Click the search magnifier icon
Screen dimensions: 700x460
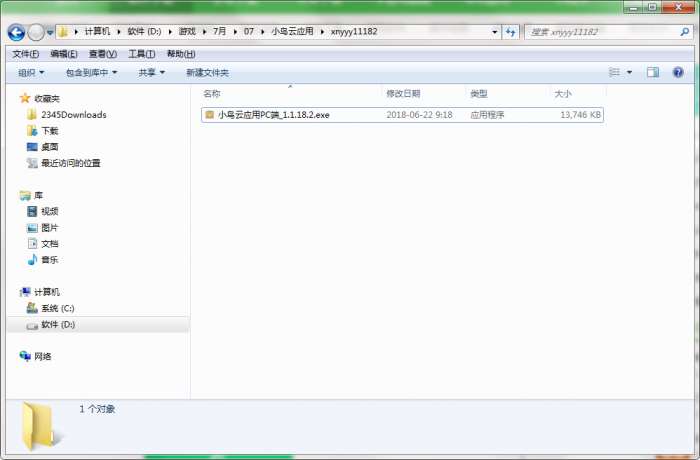click(684, 32)
